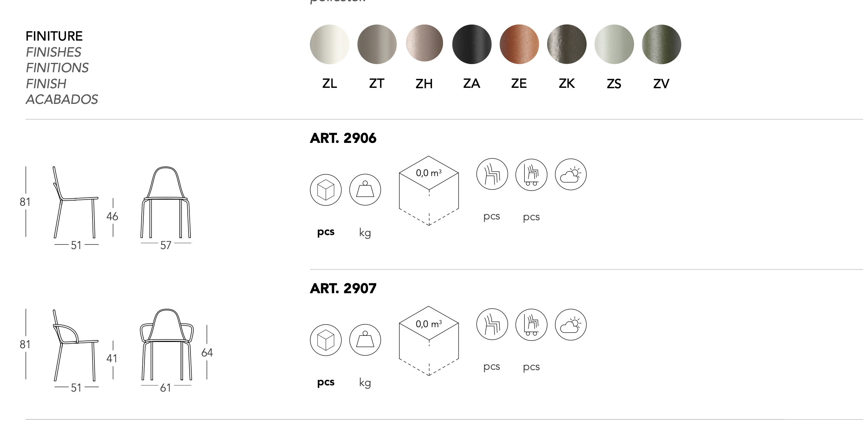
Task: Select the stackable chairs icon for ART. 2907
Action: 492,324
